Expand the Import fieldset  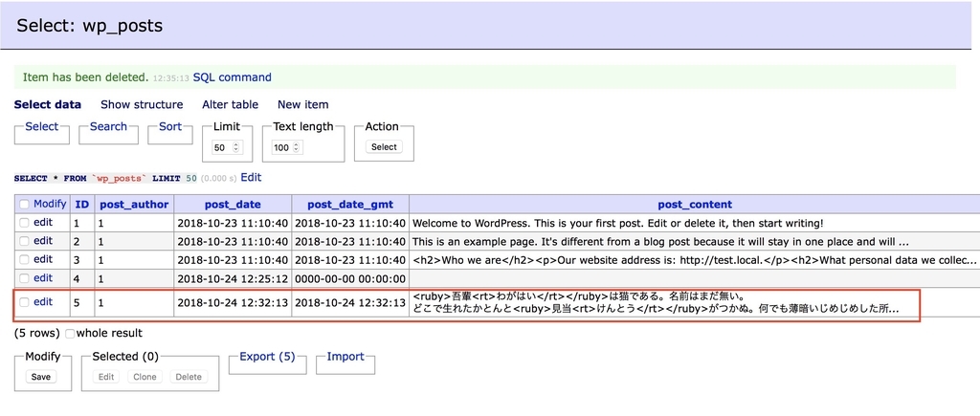pos(345,357)
